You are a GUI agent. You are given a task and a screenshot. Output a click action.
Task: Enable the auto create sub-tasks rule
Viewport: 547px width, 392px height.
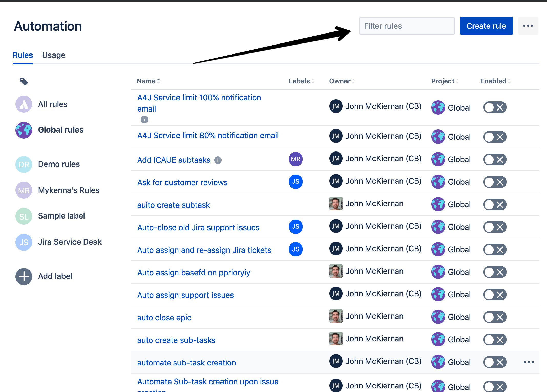(x=495, y=340)
